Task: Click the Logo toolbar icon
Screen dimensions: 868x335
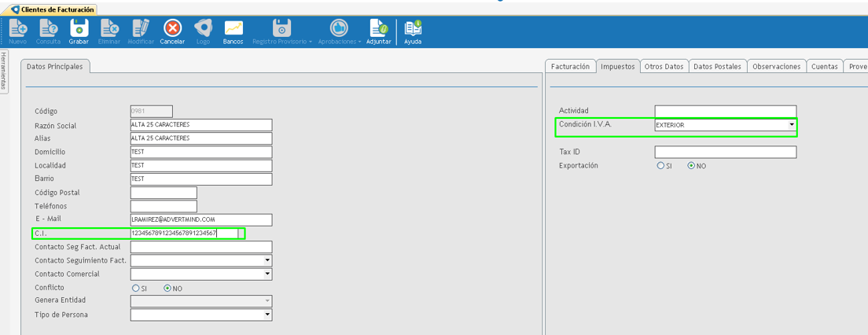Action: 203,31
